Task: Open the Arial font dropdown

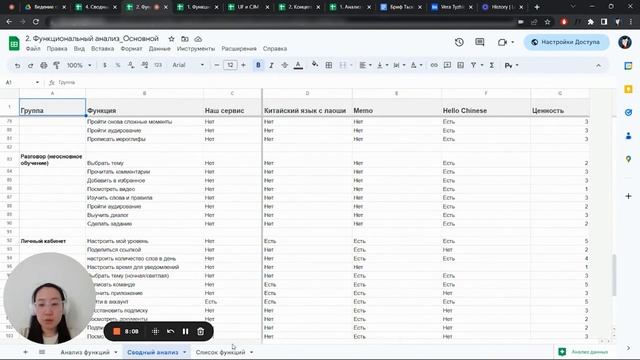Action: [x=188, y=65]
